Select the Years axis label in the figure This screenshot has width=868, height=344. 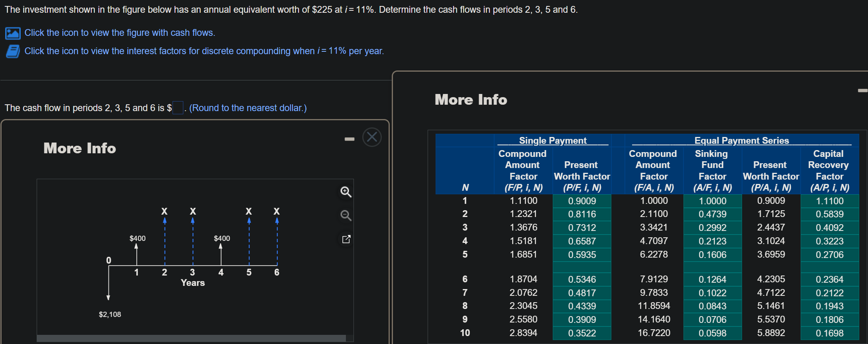[x=192, y=283]
